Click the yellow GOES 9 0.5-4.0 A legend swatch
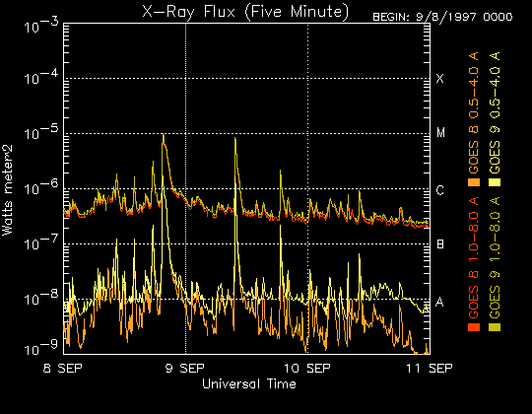This screenshot has width=532, height=414. [495, 182]
